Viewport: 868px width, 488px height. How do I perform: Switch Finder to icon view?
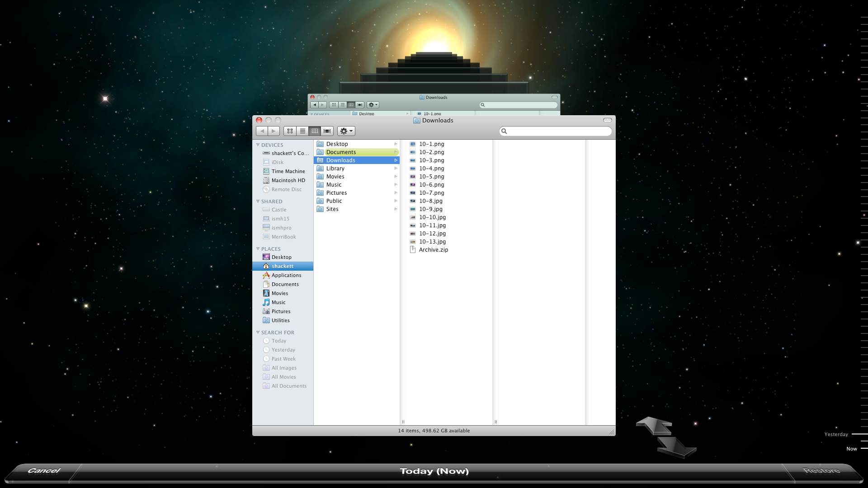point(290,131)
